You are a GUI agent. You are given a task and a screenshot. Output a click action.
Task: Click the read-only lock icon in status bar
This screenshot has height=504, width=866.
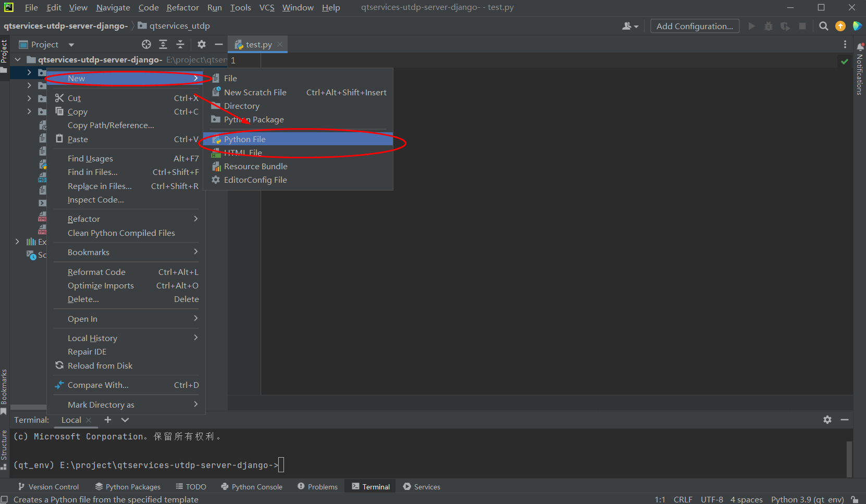[x=855, y=499]
